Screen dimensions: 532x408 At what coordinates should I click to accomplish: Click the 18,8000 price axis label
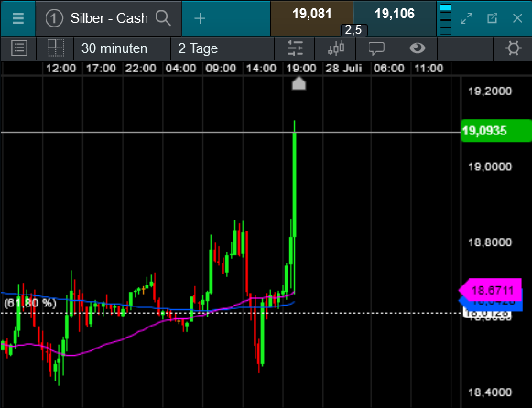point(490,242)
